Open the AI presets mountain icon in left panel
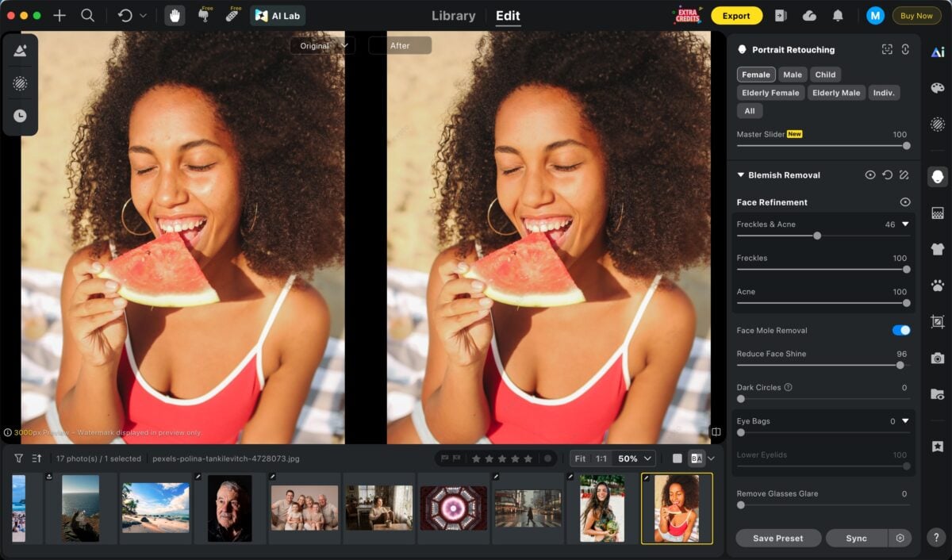 point(20,51)
